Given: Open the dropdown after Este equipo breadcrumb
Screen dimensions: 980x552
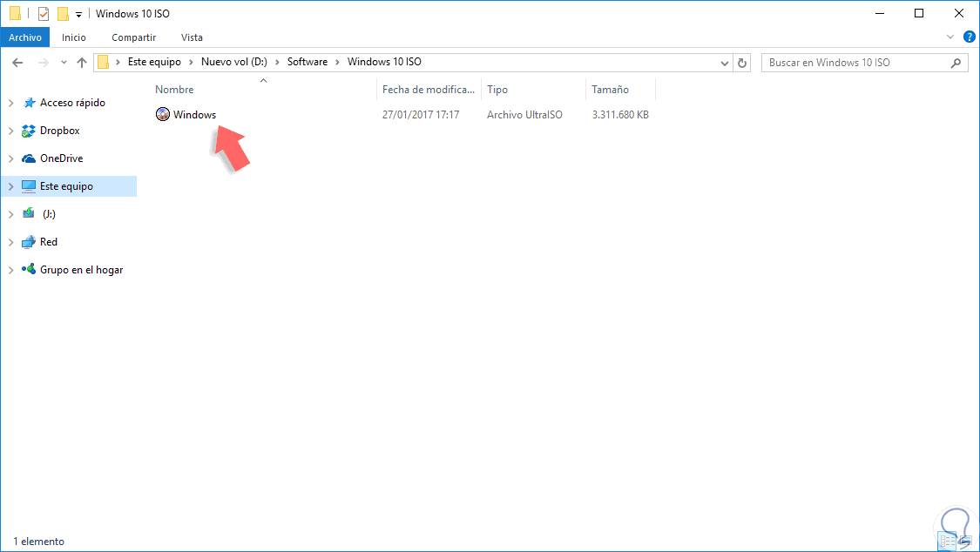Looking at the screenshot, I should [x=191, y=63].
